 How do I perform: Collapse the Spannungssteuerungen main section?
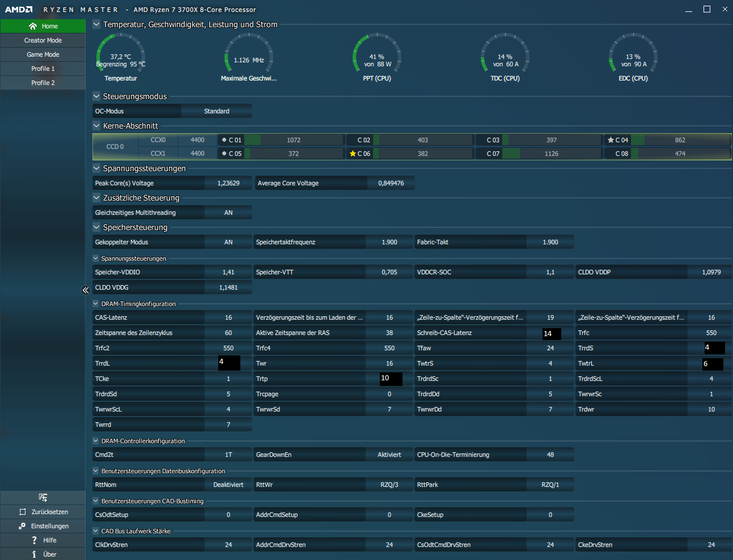[96, 168]
